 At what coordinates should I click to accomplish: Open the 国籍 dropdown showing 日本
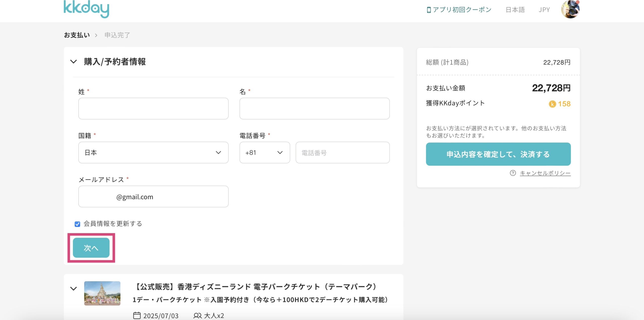(x=153, y=153)
